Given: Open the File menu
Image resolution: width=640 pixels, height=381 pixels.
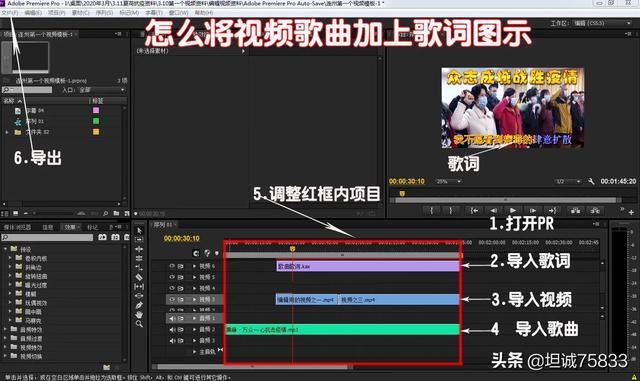Looking at the screenshot, I should click(x=9, y=13).
